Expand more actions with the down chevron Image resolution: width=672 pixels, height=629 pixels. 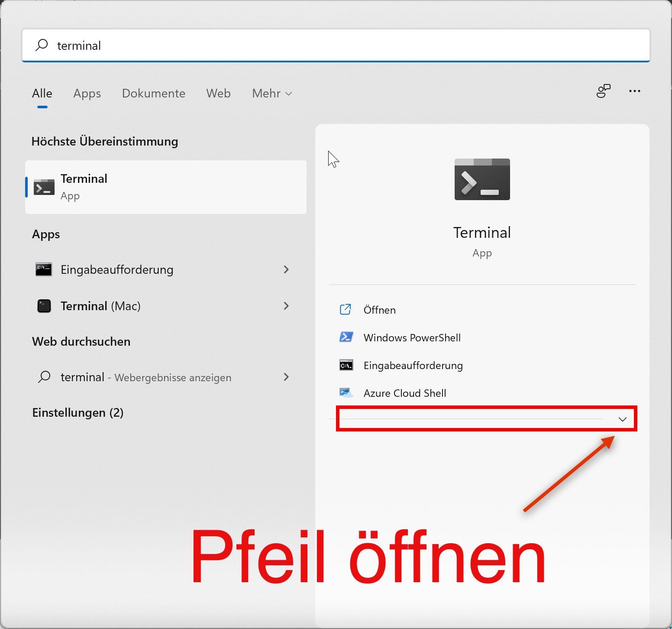623,419
